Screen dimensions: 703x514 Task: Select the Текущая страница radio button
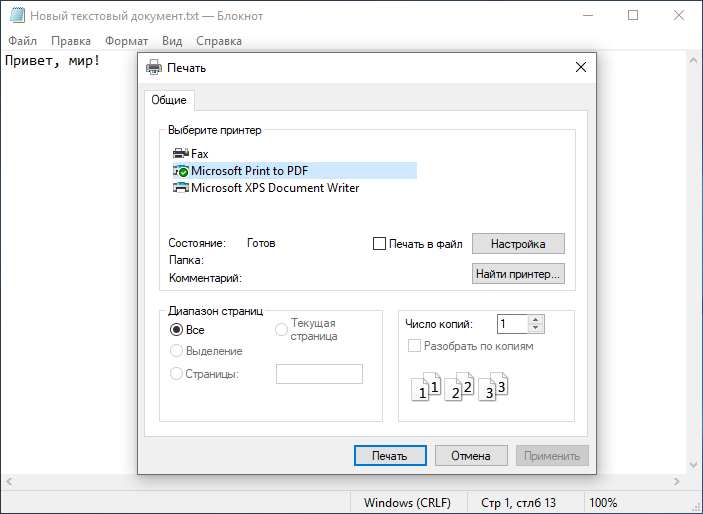point(281,330)
